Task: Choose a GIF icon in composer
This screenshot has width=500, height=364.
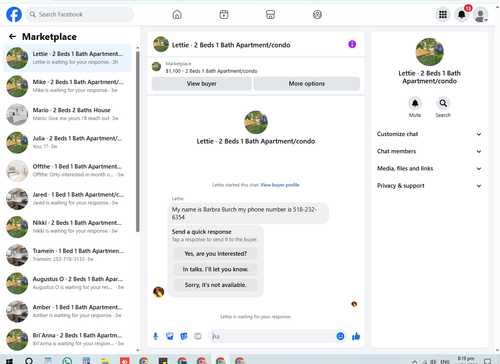Action: pos(198,336)
